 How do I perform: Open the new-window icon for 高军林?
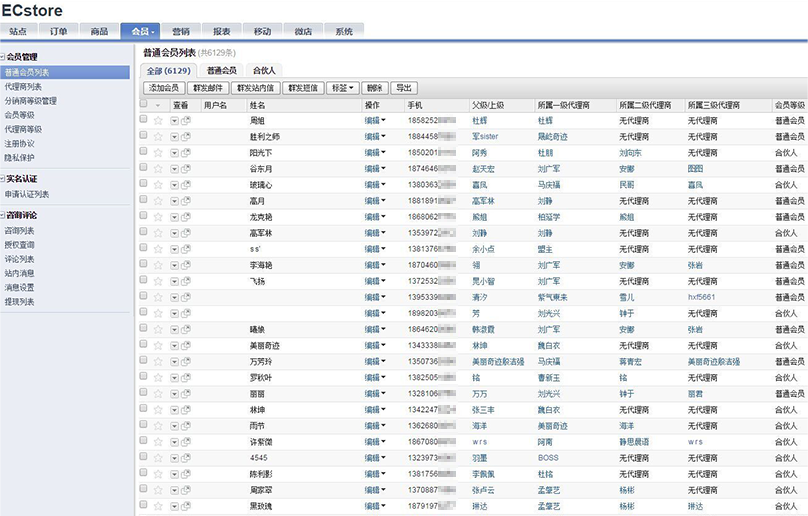click(186, 233)
